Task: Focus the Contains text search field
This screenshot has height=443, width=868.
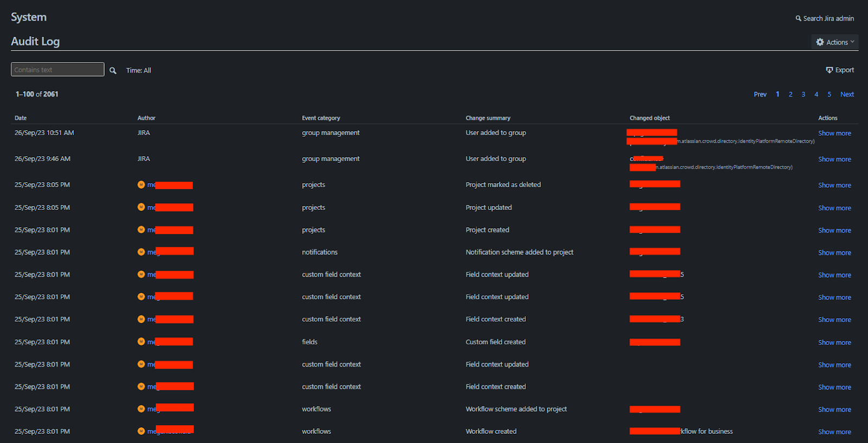Action: point(58,69)
